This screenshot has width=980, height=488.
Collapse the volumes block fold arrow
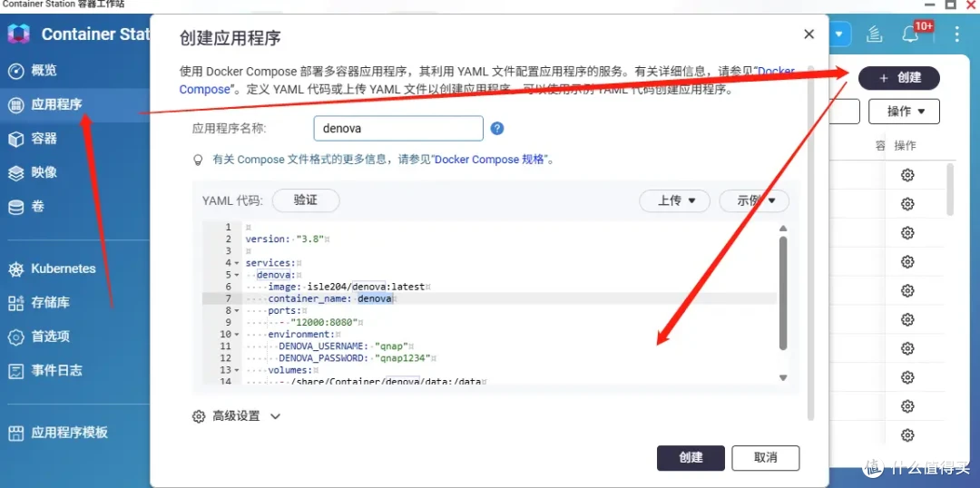click(237, 370)
